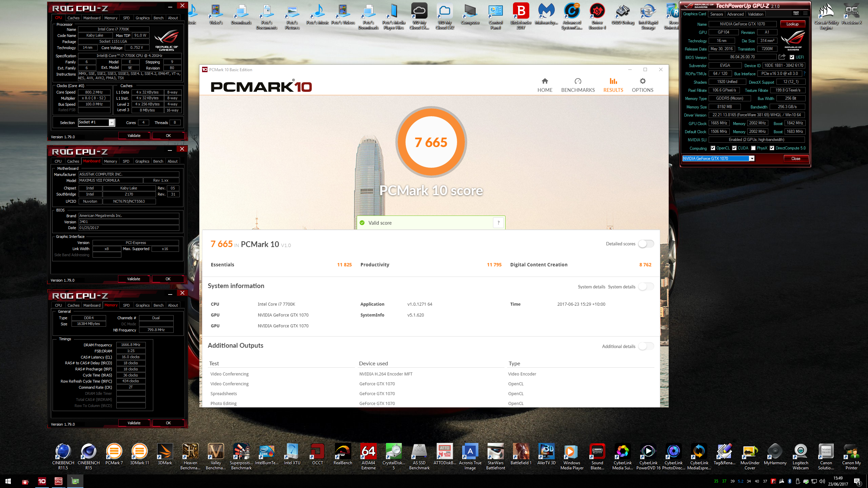Open the PCMark 10 Home section
This screenshot has width=868, height=488.
tap(545, 85)
